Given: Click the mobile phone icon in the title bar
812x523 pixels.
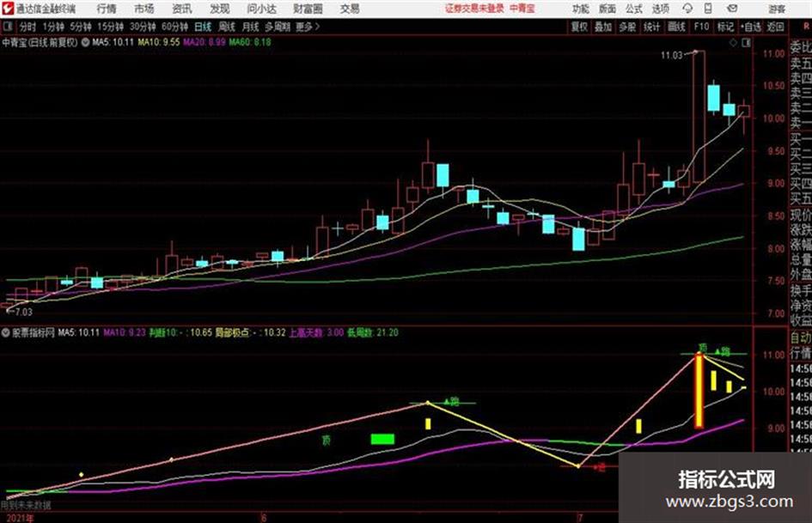Looking at the screenshot, I should (708, 9).
